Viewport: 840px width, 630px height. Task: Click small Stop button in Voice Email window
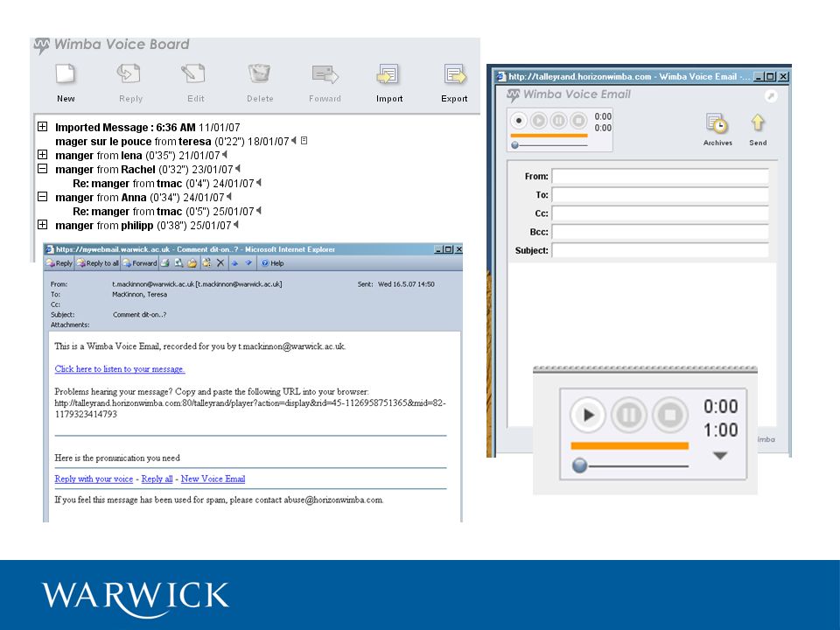click(x=578, y=121)
